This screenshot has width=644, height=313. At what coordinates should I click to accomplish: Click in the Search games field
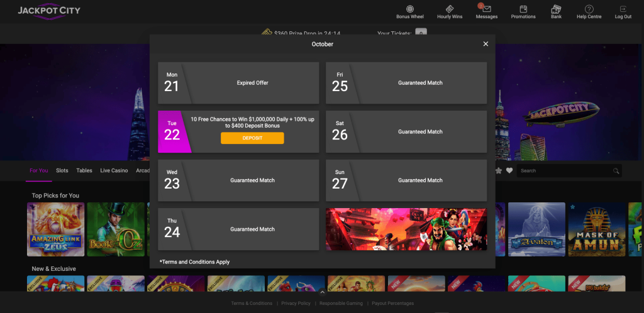point(565,170)
